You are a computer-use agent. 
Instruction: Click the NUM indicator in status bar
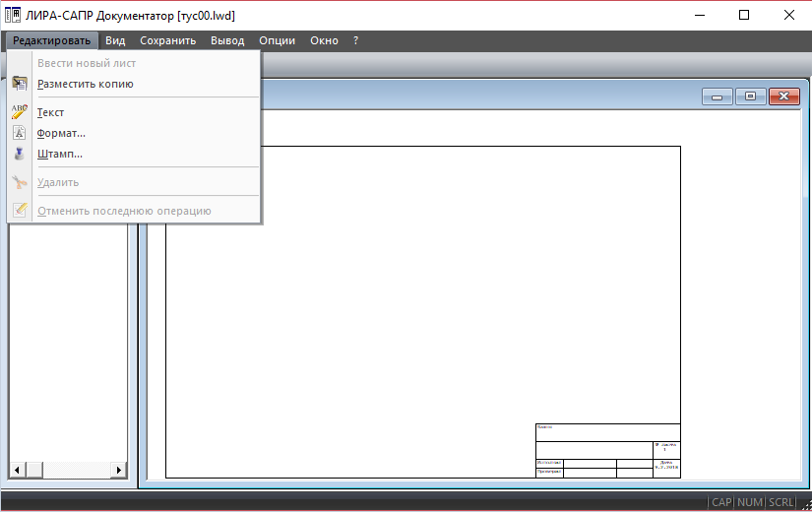pos(750,502)
